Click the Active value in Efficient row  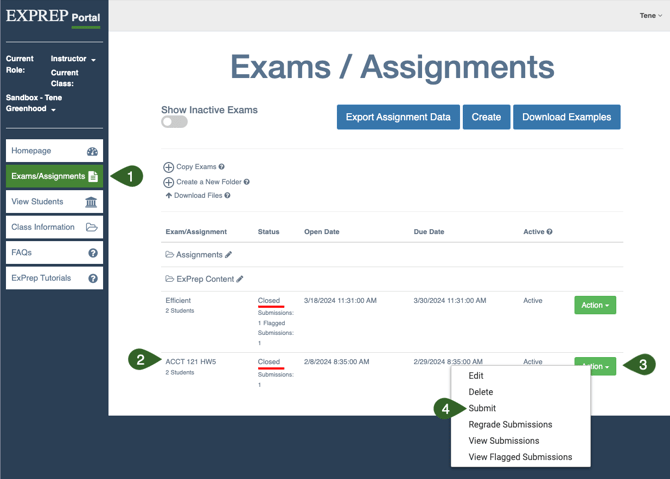click(x=533, y=300)
